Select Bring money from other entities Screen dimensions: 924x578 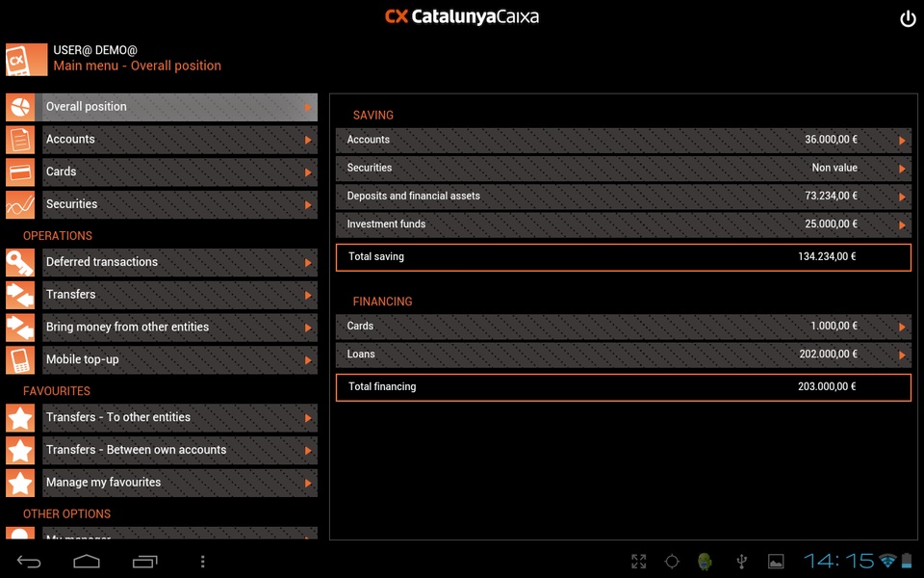click(180, 328)
